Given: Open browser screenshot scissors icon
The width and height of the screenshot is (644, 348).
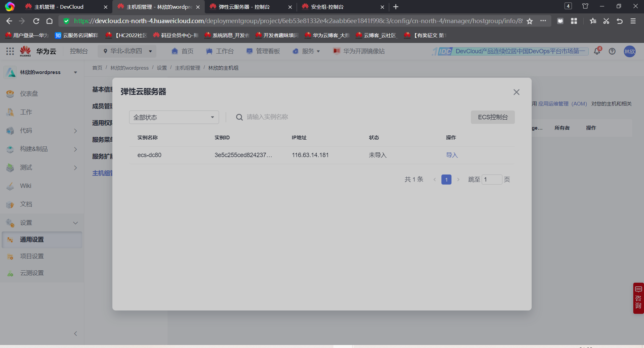Looking at the screenshot, I should coord(606,21).
